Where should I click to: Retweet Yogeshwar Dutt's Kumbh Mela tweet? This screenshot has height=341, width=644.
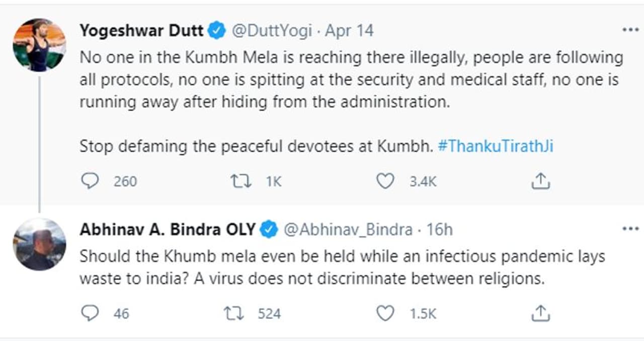(242, 181)
